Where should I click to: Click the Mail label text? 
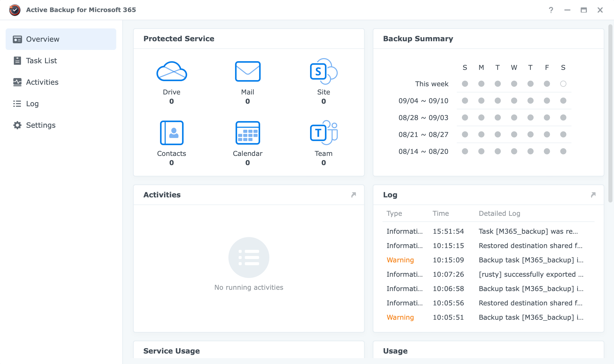248,92
